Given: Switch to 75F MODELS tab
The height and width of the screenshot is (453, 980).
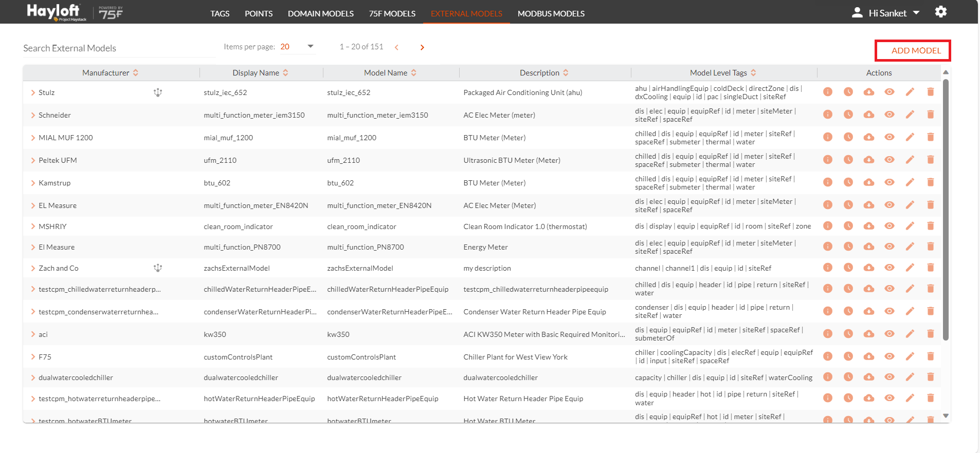Looking at the screenshot, I should pyautogui.click(x=392, y=13).
